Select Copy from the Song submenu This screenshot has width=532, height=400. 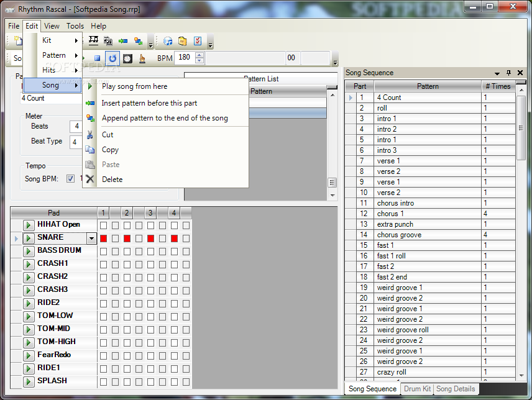[x=165, y=150]
